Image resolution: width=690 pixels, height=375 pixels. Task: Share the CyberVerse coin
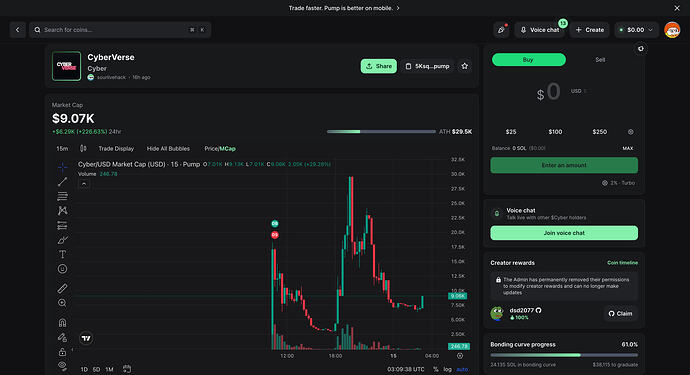[x=379, y=66]
